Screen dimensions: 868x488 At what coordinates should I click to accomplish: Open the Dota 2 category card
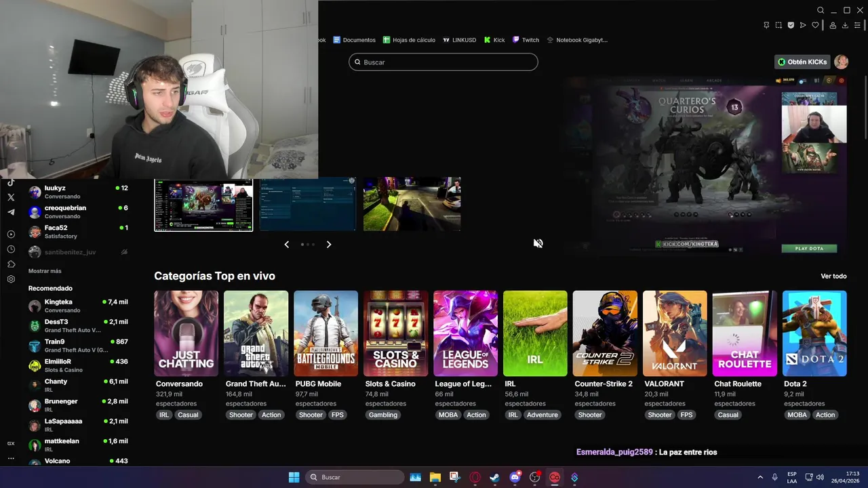click(x=814, y=333)
